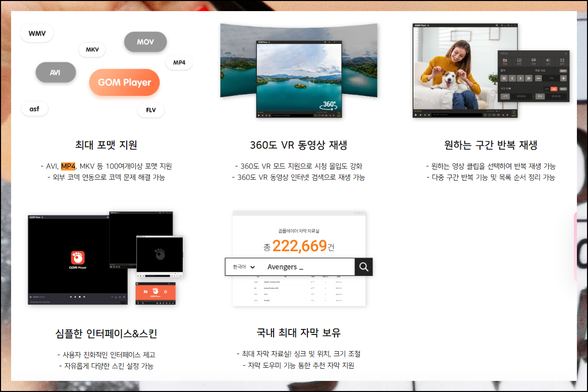
Task: Click line 최대 자막 자료실! 싱크 및 위치, 크기 조절
Action: click(x=298, y=354)
